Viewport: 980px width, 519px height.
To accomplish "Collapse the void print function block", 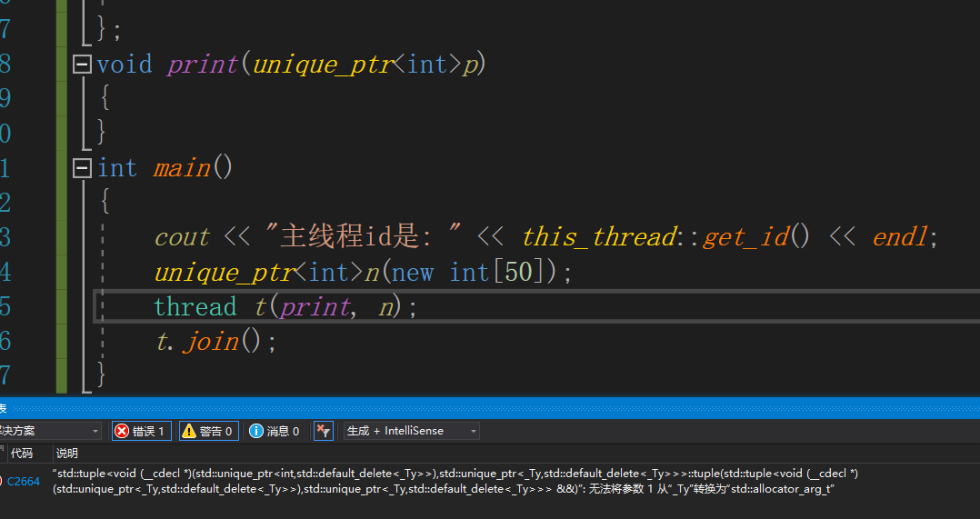I will pos(82,64).
